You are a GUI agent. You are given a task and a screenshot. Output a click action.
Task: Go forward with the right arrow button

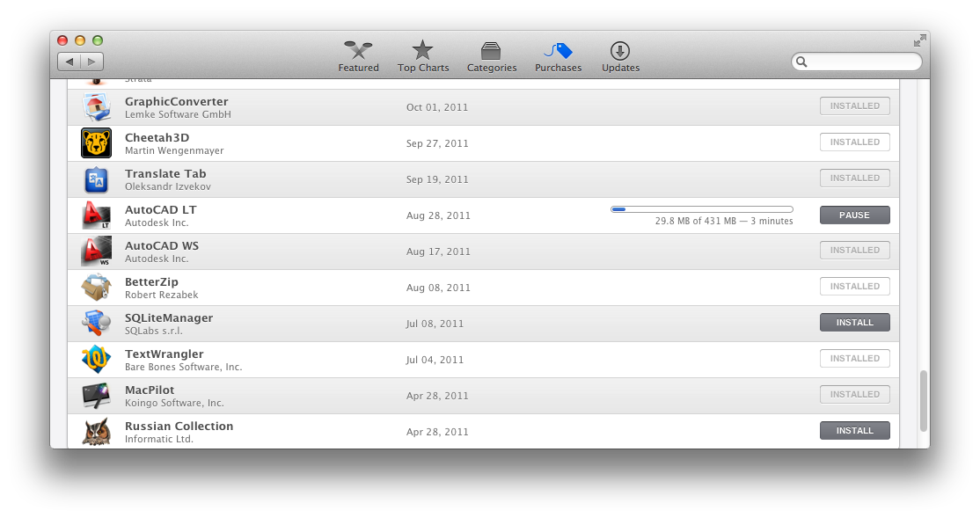click(x=91, y=62)
